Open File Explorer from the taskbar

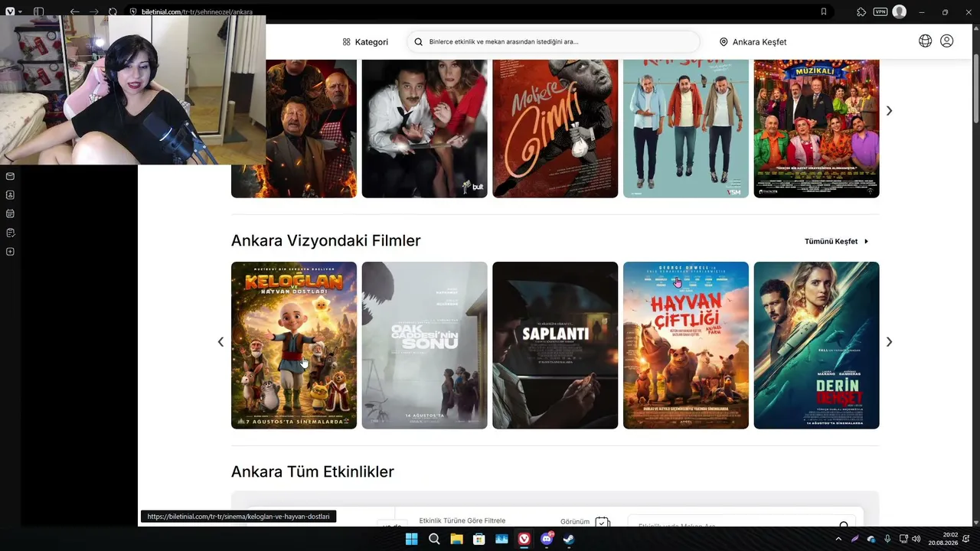(456, 539)
